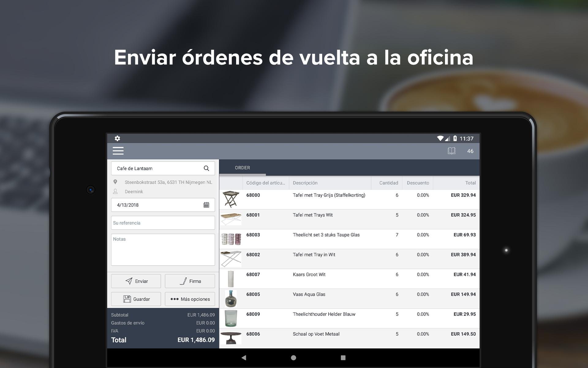Click total EUR 329.94

tap(463, 195)
